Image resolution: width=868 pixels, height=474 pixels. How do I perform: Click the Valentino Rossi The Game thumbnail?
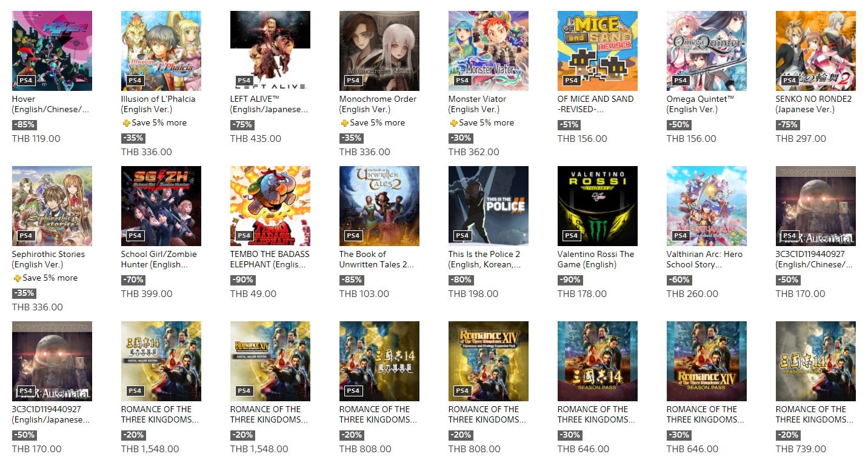[598, 206]
